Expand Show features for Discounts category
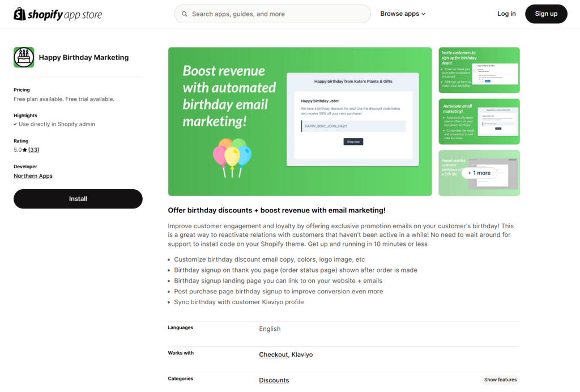This screenshot has width=580, height=392. pos(500,380)
